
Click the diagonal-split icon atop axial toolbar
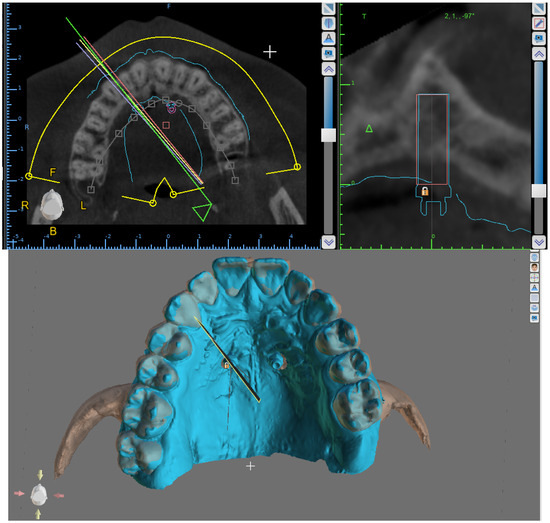(x=328, y=9)
